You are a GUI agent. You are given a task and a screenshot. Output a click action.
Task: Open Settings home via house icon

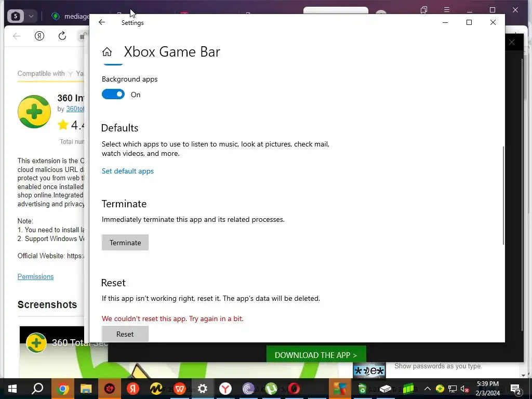click(107, 51)
